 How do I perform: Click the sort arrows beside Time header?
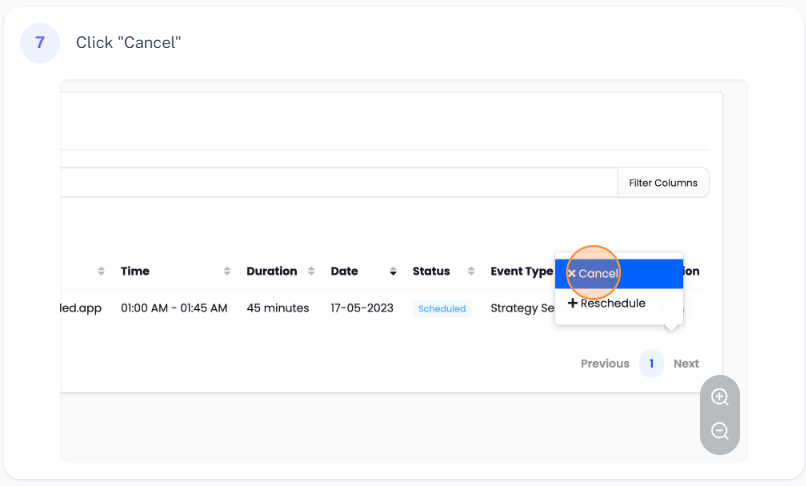point(227,272)
